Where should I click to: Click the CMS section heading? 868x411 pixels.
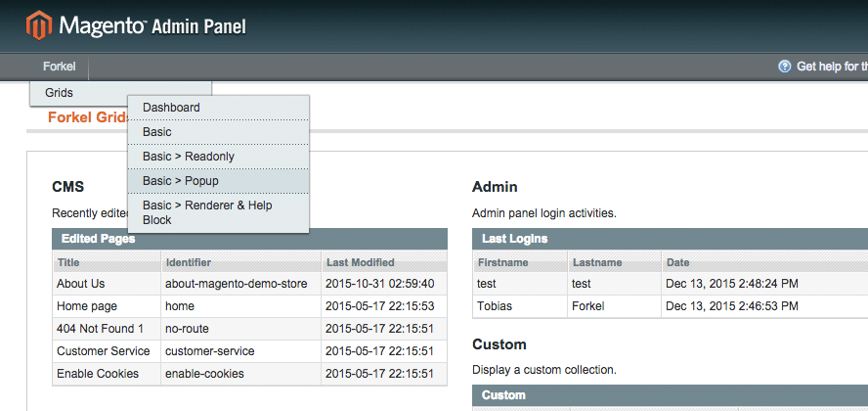pos(68,187)
